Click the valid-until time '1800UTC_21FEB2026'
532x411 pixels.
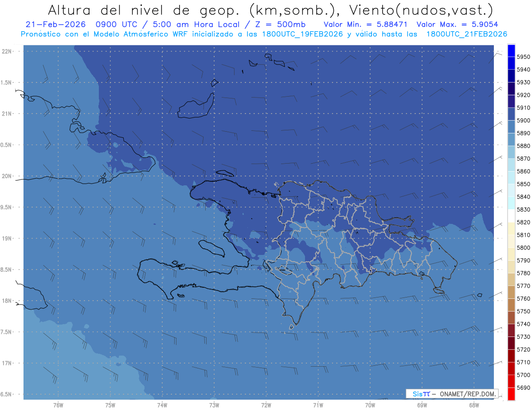pos(466,34)
